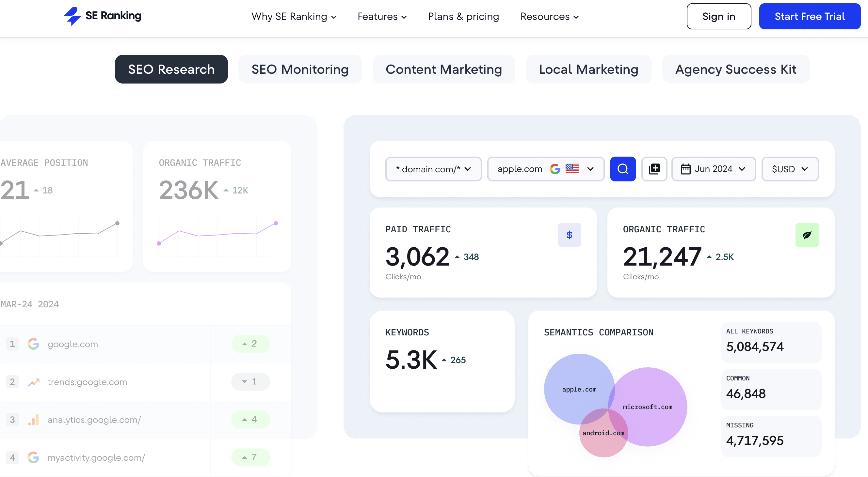Open Plans & pricing page
The image size is (868, 477).
click(463, 17)
